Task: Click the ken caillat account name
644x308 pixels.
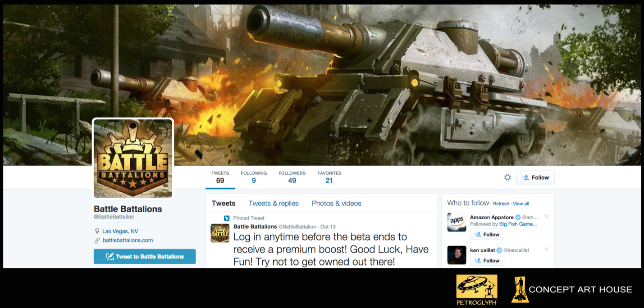Action: [x=482, y=250]
